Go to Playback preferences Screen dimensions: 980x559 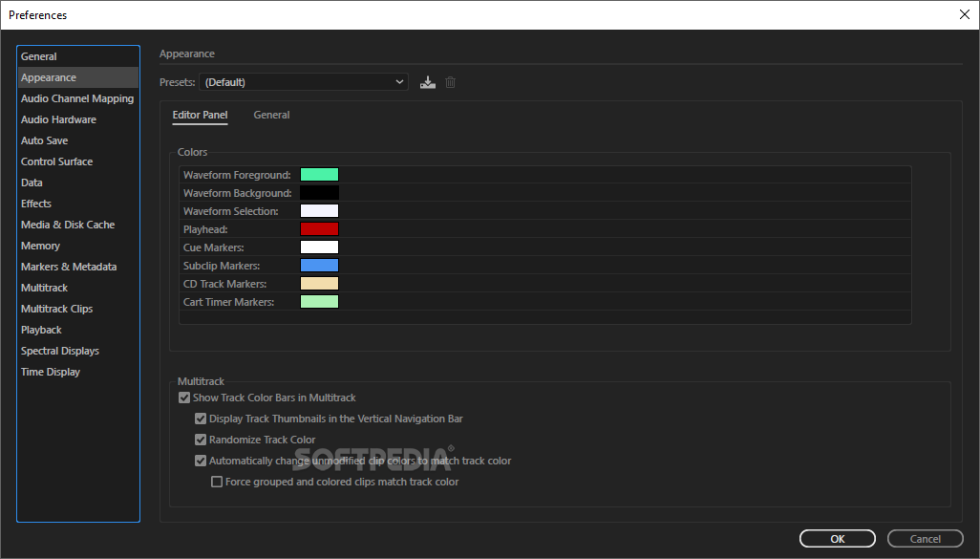point(78,331)
